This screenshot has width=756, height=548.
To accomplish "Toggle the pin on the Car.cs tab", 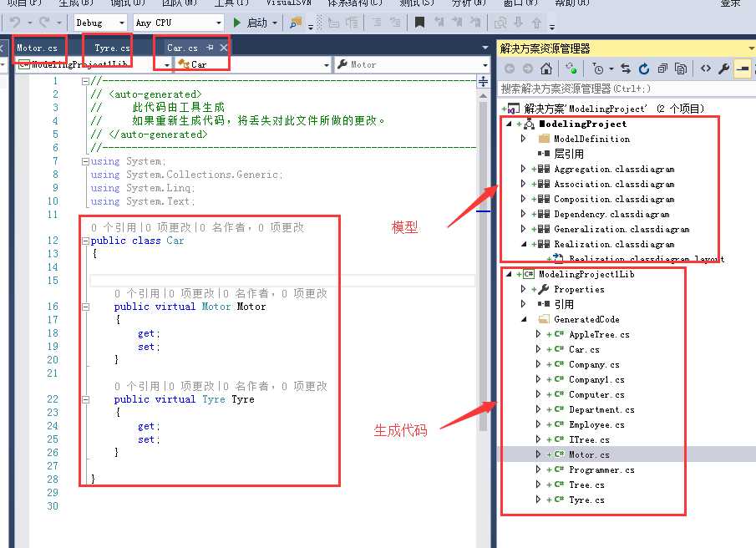I will point(210,48).
